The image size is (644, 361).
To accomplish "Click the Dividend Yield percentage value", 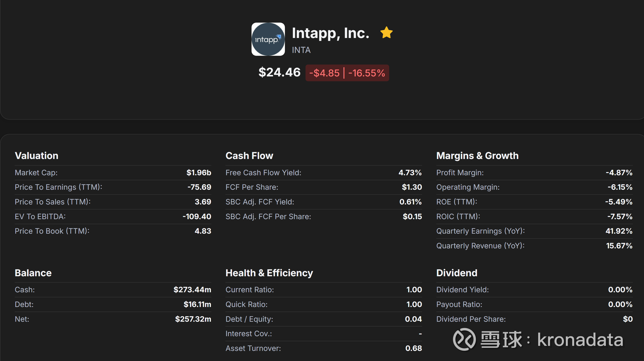I will (x=620, y=290).
